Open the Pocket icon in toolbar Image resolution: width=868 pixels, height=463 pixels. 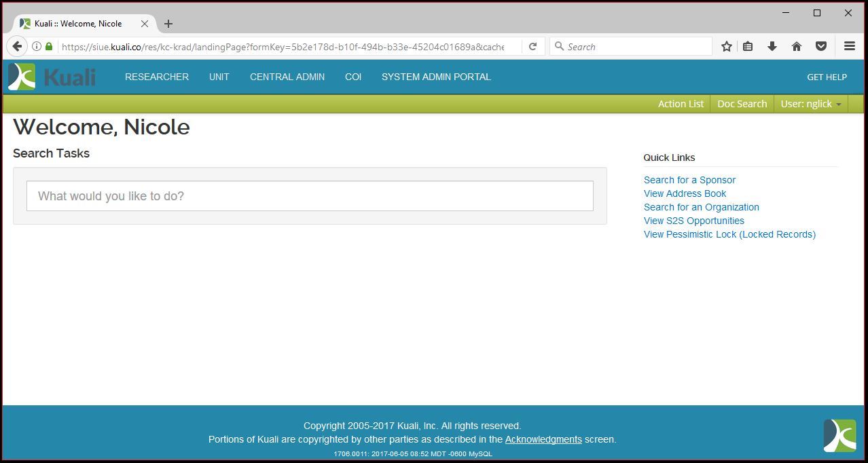(821, 47)
